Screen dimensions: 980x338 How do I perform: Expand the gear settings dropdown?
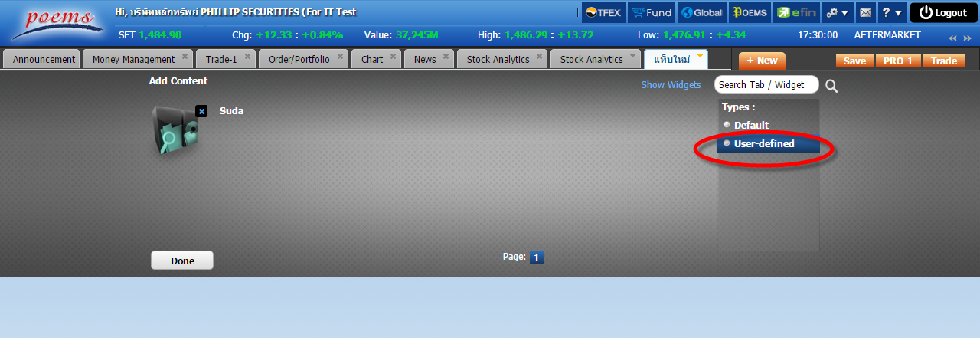(836, 12)
